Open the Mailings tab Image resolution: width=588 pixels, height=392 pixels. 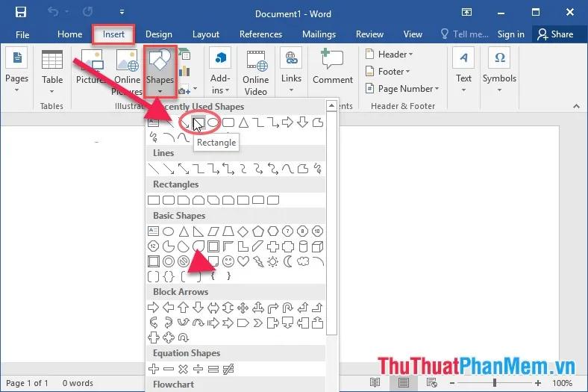(x=319, y=34)
